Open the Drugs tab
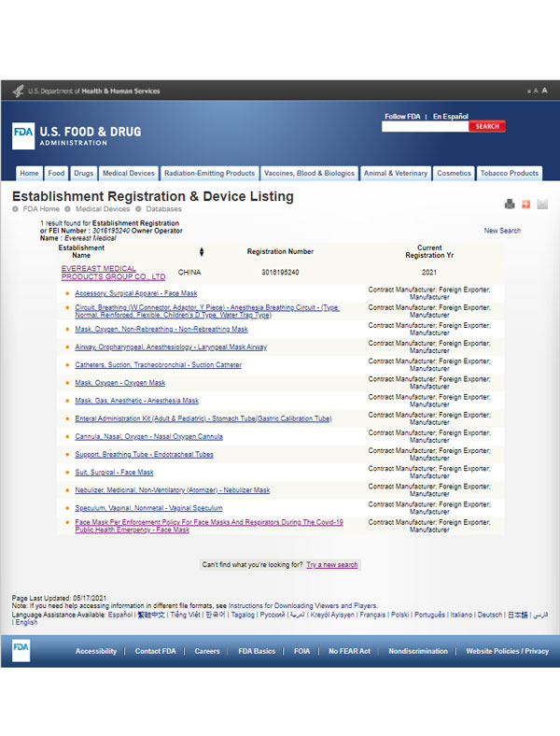The height and width of the screenshot is (736, 560). point(83,173)
